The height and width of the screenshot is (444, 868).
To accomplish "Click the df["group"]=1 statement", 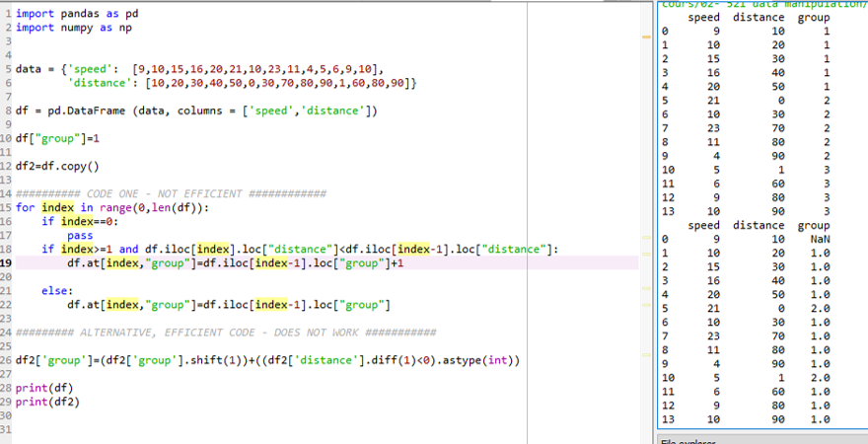I will (x=57, y=138).
